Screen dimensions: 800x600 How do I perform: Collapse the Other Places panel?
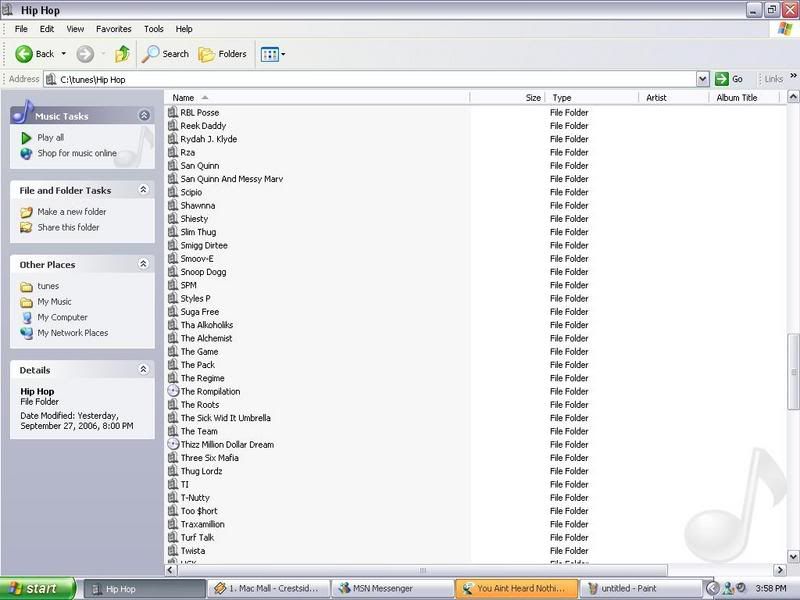(143, 264)
